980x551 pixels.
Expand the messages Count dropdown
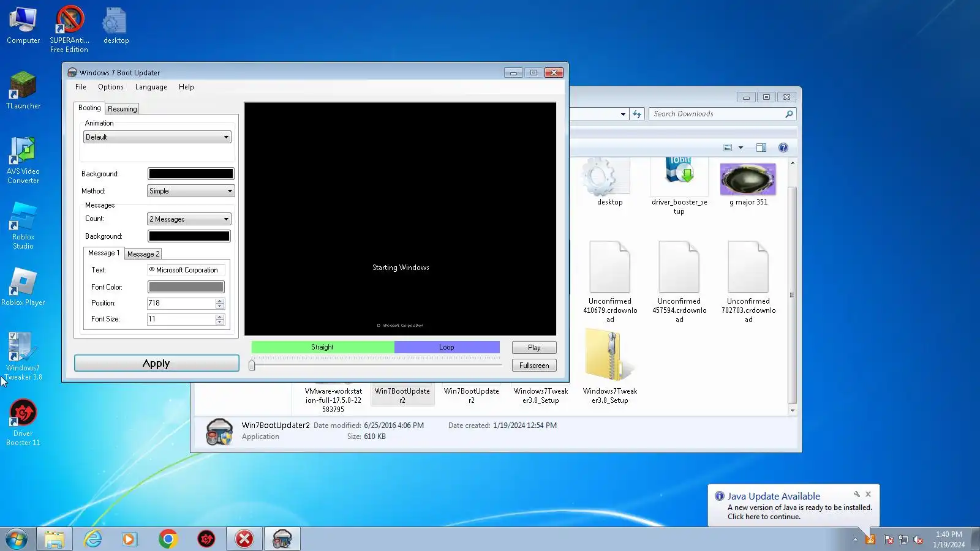coord(189,219)
